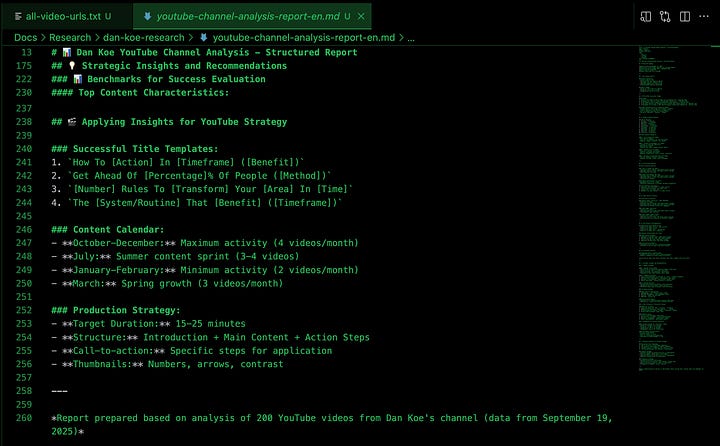
Task: Click the 'October-December: Maximum activity' line
Action: [x=205, y=243]
